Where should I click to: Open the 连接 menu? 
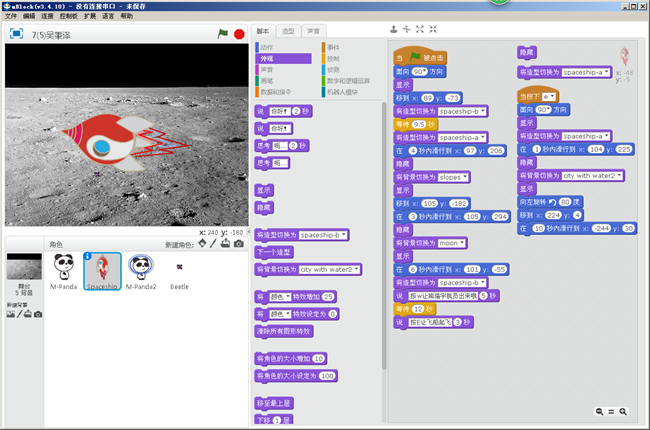pos(49,17)
